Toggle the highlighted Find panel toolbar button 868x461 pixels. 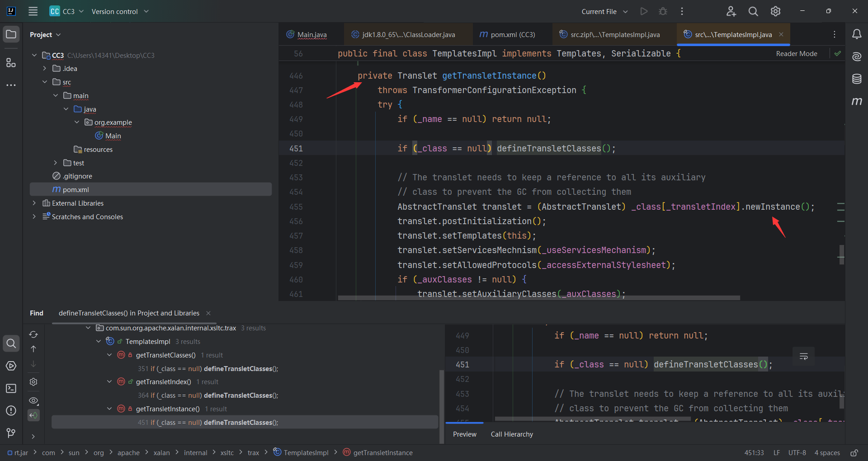pyautogui.click(x=33, y=415)
